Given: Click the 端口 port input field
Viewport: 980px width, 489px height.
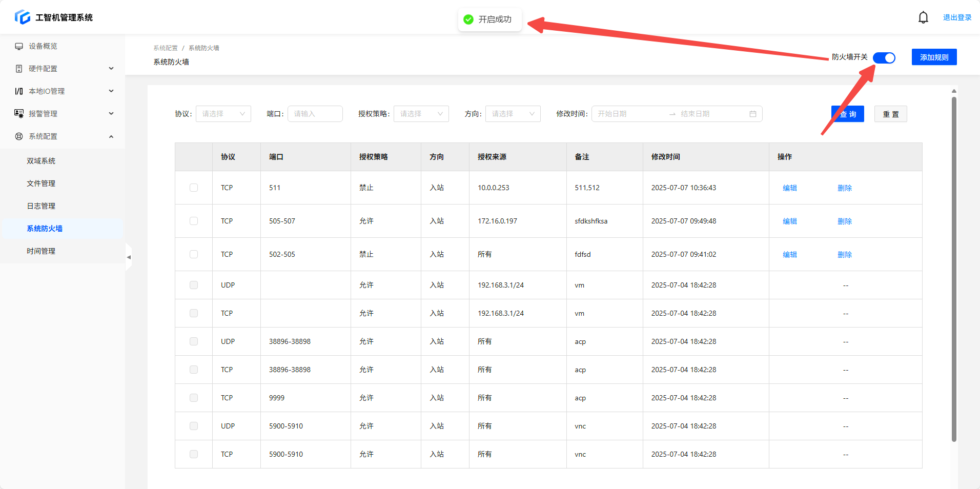Looking at the screenshot, I should point(315,114).
